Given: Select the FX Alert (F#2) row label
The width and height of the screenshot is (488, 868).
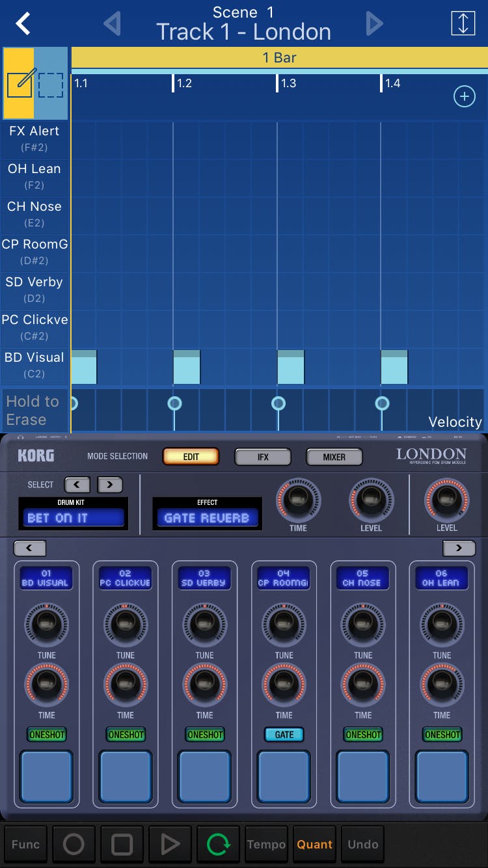Looking at the screenshot, I should click(x=34, y=139).
